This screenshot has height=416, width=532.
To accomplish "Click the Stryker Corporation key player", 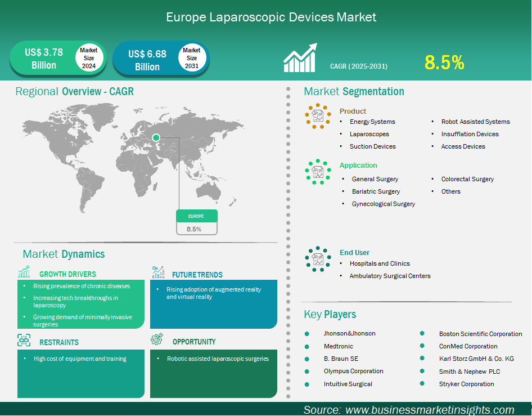I will pyautogui.click(x=467, y=384).
